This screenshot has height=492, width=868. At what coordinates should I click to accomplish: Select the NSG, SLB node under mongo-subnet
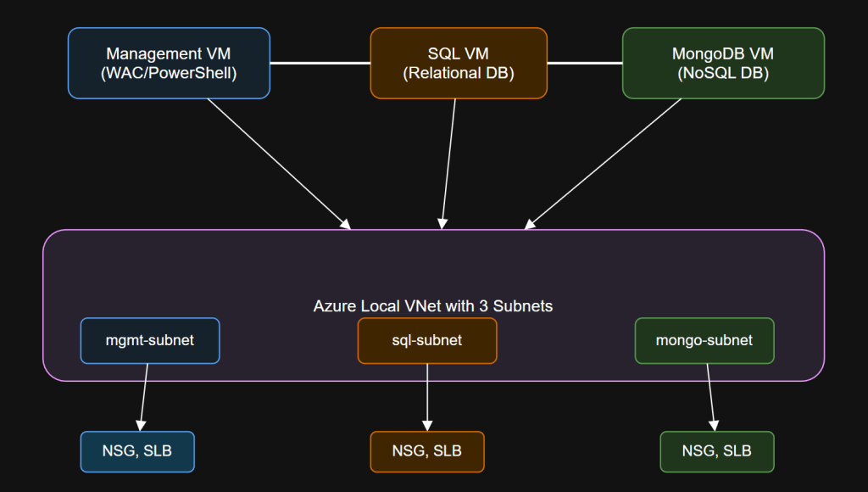click(x=716, y=451)
